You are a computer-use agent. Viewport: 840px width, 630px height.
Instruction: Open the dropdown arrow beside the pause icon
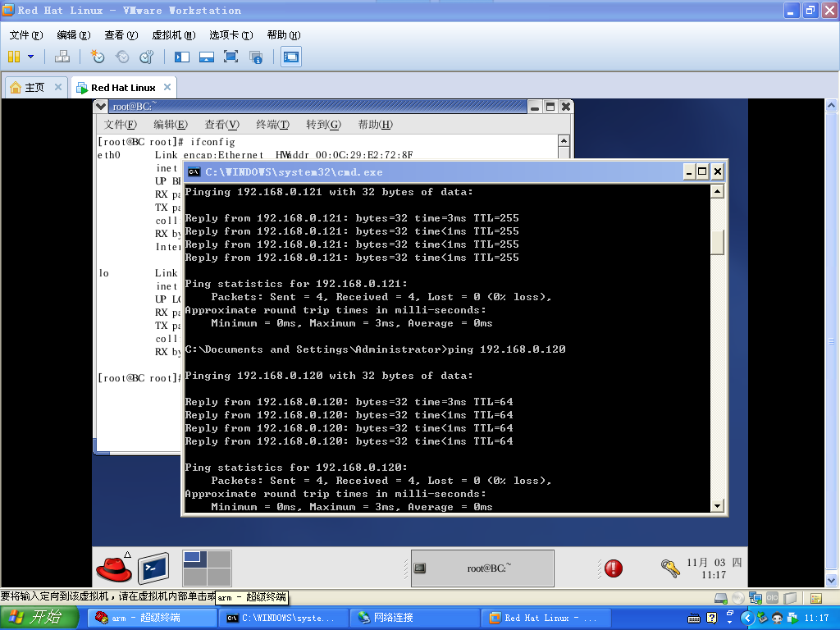30,57
